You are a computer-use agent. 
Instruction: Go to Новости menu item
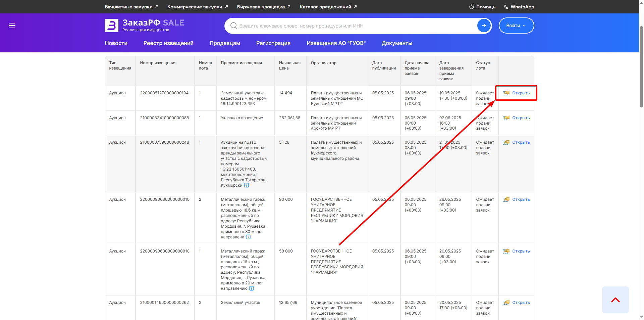pos(116,43)
